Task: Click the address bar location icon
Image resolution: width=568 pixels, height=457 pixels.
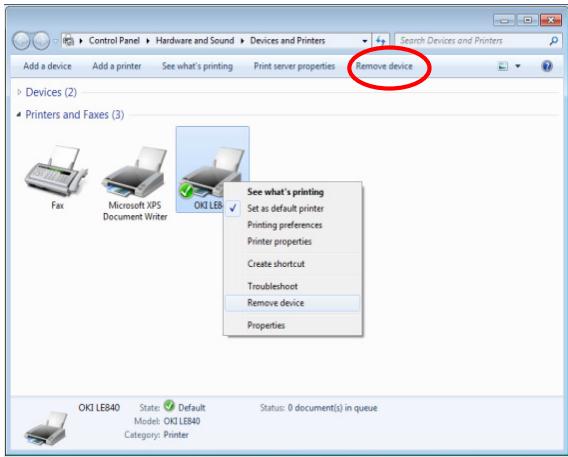Action: [x=68, y=41]
